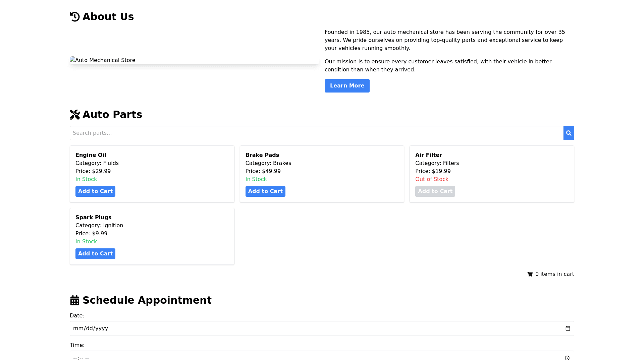Add Spark Plugs to cart
Image resolution: width=644 pixels, height=362 pixels.
95,254
